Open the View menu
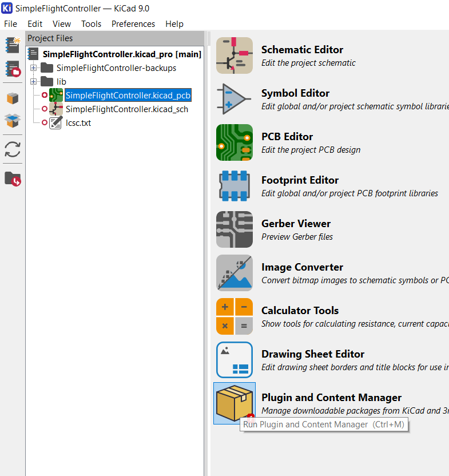Image resolution: width=449 pixels, height=476 pixels. [x=62, y=23]
